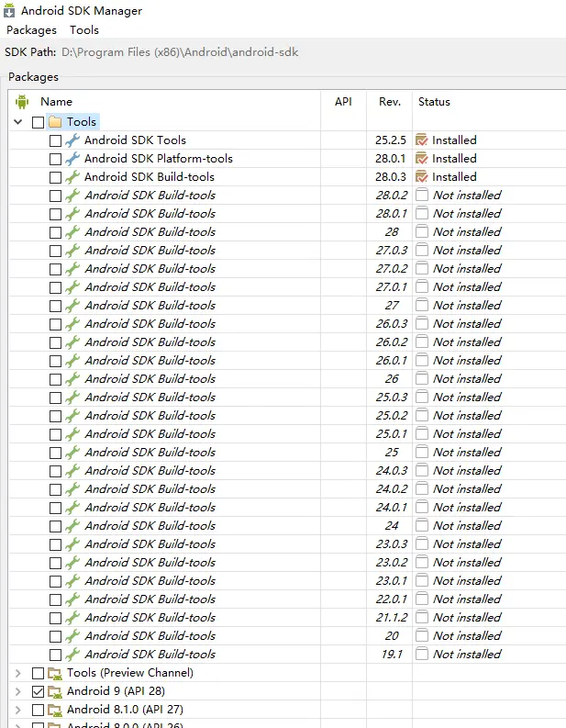Click wrench icon of Build-tools rev 28
Viewport: 566px width, 728px height.
point(72,231)
